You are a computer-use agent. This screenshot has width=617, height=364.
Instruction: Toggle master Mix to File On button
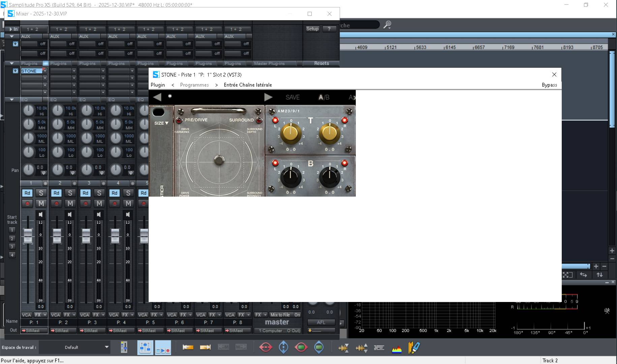click(x=297, y=315)
